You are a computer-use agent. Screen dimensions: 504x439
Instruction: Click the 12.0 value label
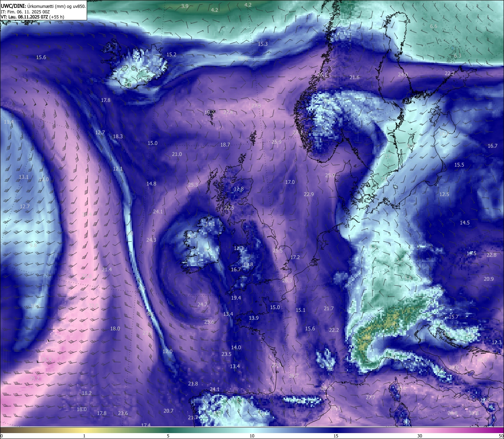(x=167, y=351)
